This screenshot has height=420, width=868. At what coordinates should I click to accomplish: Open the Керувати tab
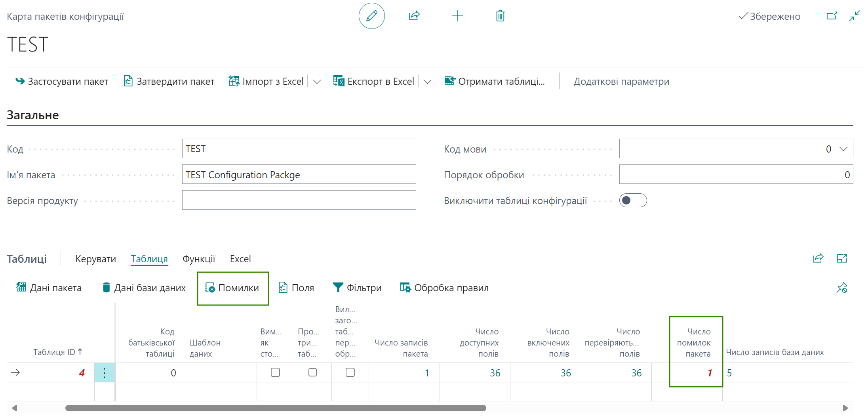95,259
